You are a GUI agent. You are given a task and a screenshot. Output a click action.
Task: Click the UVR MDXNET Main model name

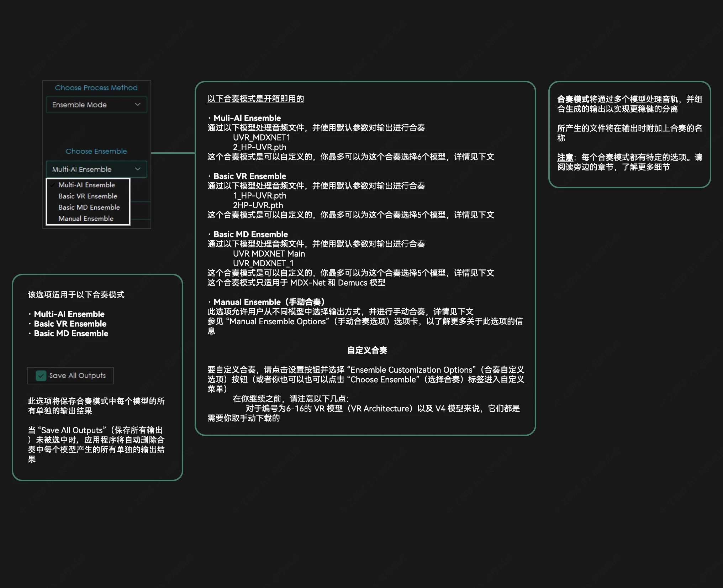[269, 254]
